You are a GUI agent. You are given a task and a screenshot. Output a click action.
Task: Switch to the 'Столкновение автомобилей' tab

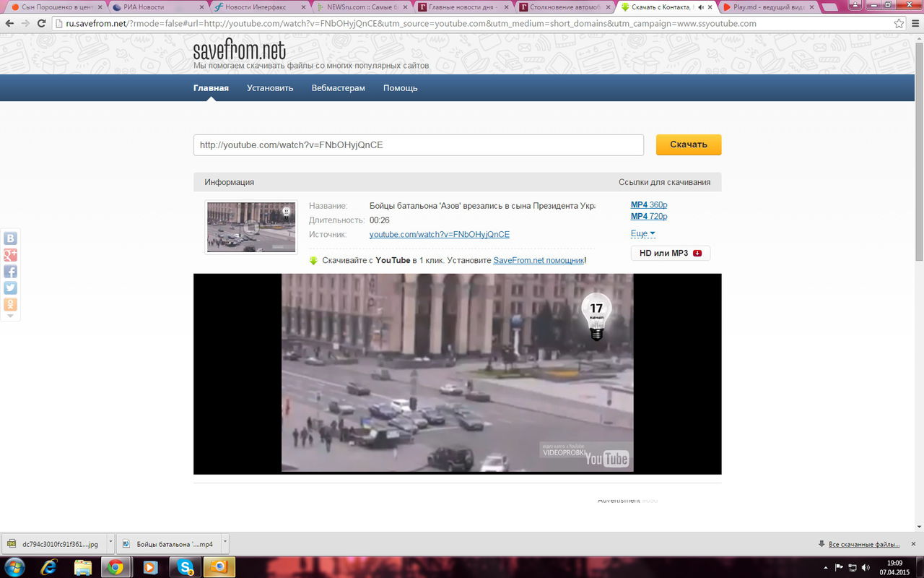(x=565, y=7)
